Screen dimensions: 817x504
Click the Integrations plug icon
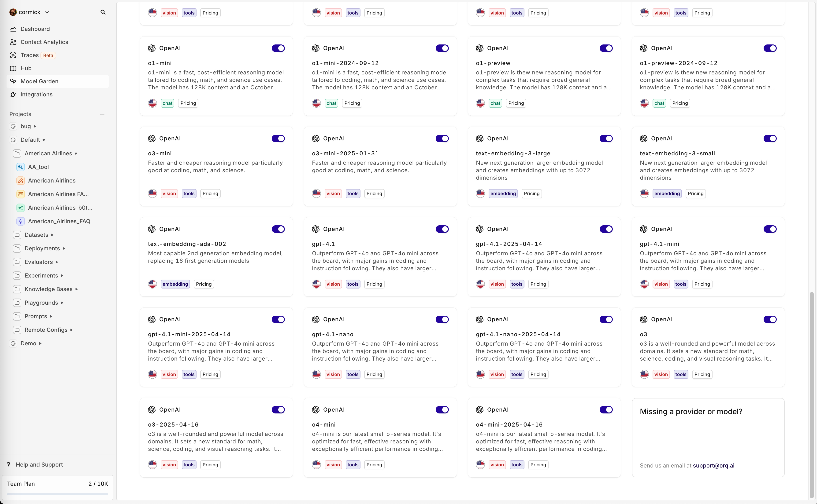coord(13,94)
